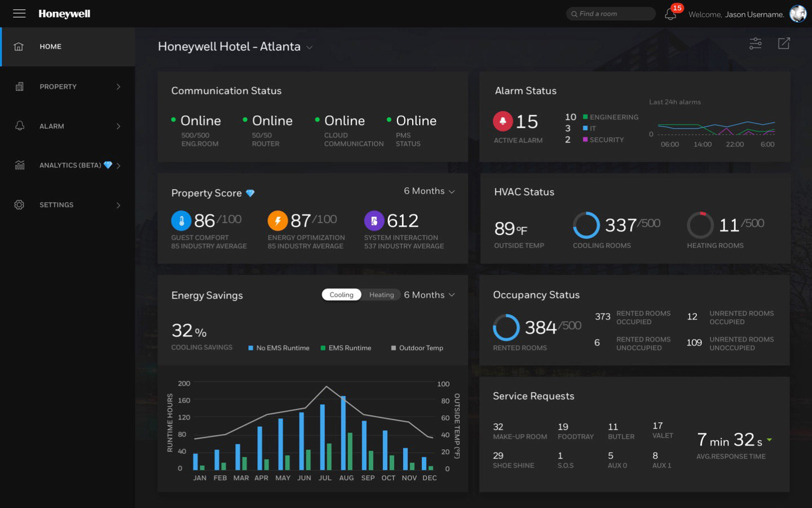Click the Rented Rooms Occupied 373 value

pyautogui.click(x=603, y=317)
